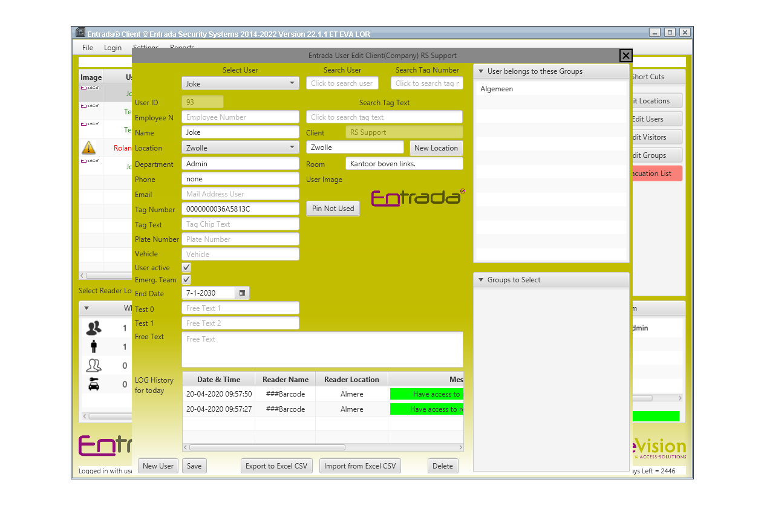Viewport: 764px width, 532px height.
Task: Click Export to Excel CSV button
Action: (x=276, y=466)
